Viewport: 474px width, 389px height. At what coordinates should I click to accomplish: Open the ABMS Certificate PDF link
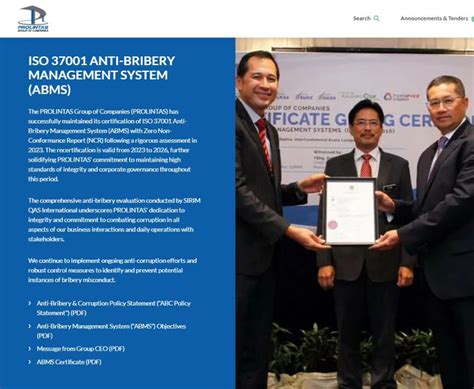(69, 362)
